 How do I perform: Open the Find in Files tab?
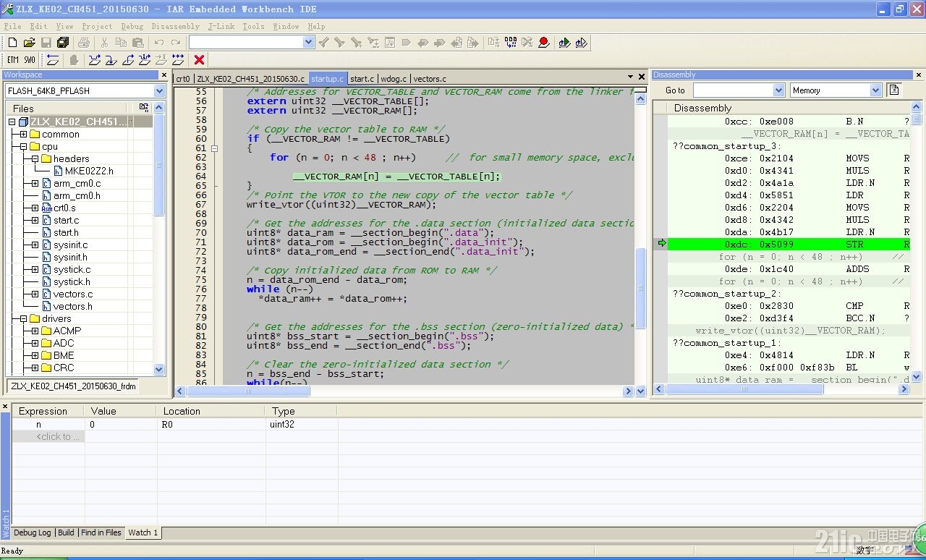click(x=101, y=533)
